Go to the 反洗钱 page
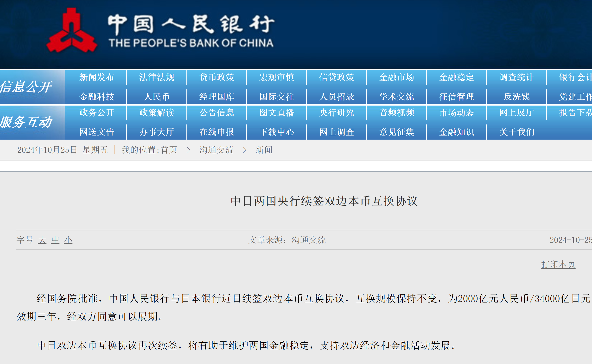592x364 pixels. 516,97
